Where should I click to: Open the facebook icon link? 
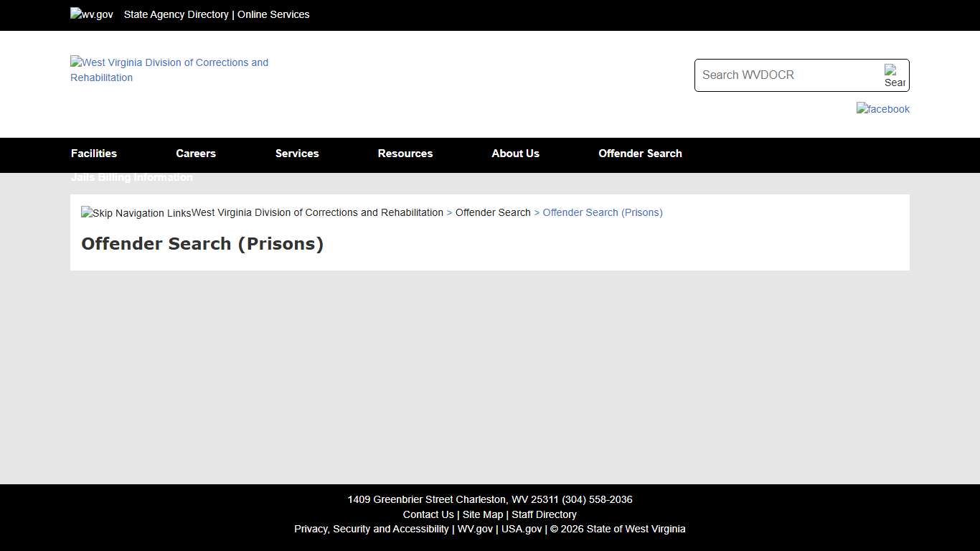point(883,109)
